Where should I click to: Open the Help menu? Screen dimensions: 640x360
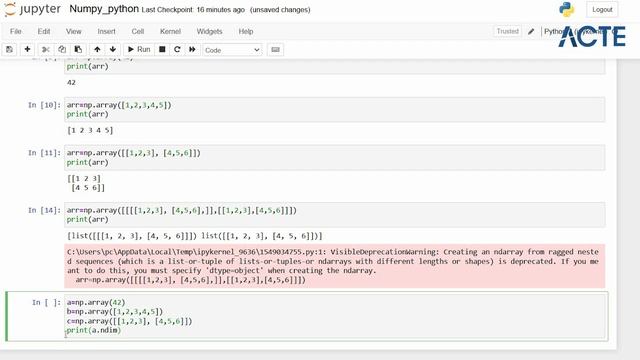[x=246, y=31]
